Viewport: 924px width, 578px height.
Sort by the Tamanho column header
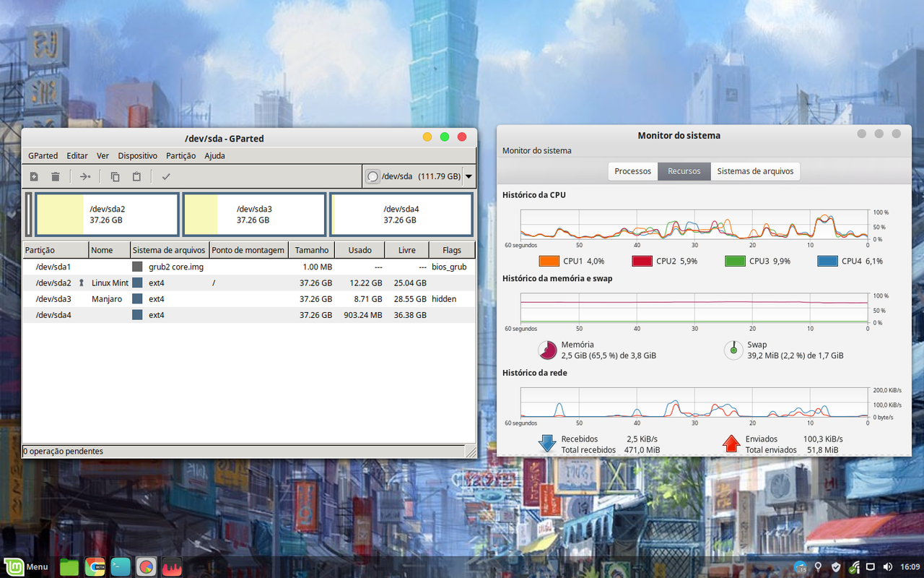[311, 250]
